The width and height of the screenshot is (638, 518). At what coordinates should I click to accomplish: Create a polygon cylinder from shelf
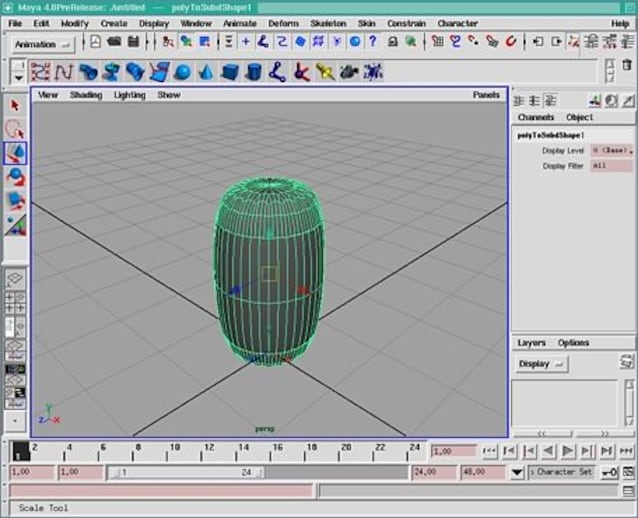pyautogui.click(x=253, y=72)
